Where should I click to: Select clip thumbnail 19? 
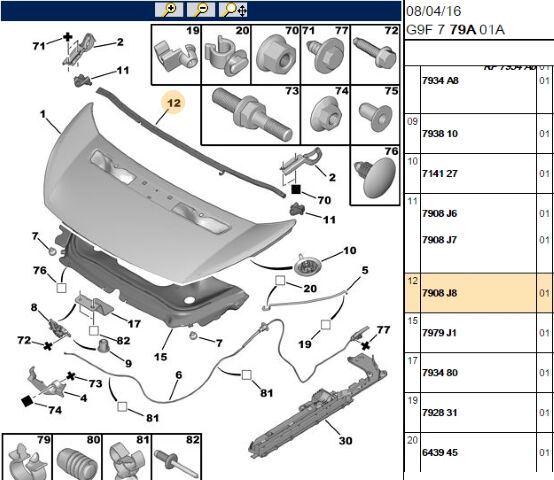pyautogui.click(x=177, y=55)
